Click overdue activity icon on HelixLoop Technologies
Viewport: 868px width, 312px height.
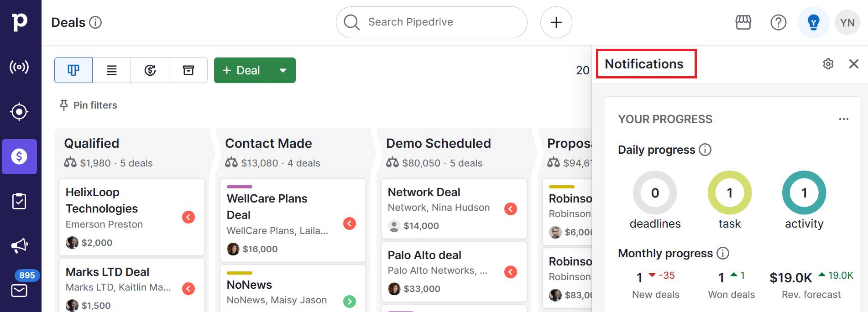click(x=188, y=217)
